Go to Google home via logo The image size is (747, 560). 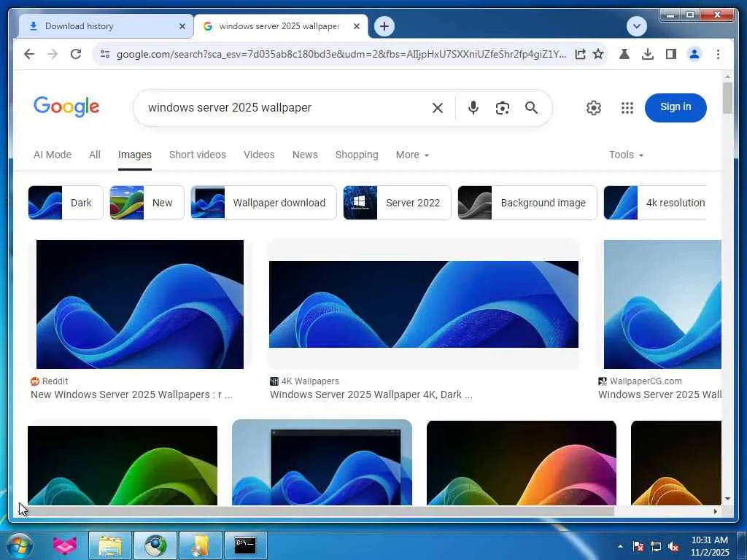pyautogui.click(x=66, y=107)
